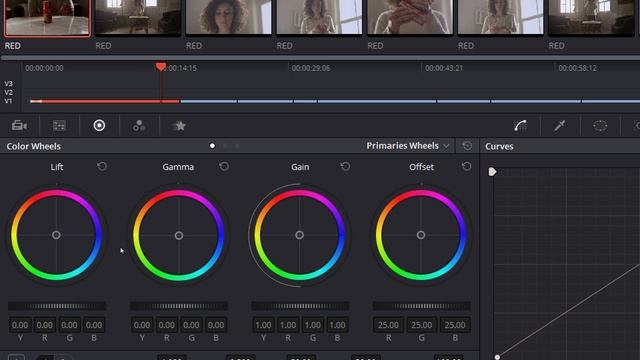This screenshot has width=640, height=360.
Task: Select the Offset G value field
Action: coord(421,325)
